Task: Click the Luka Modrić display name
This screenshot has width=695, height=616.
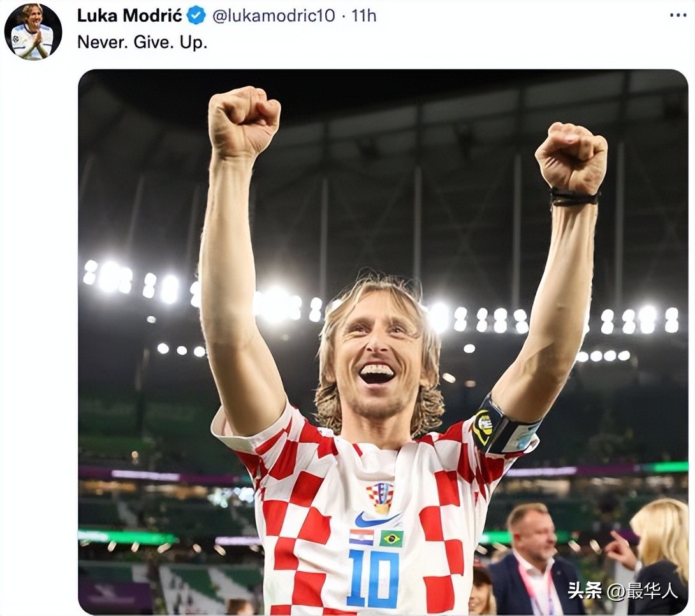Action: click(x=129, y=15)
